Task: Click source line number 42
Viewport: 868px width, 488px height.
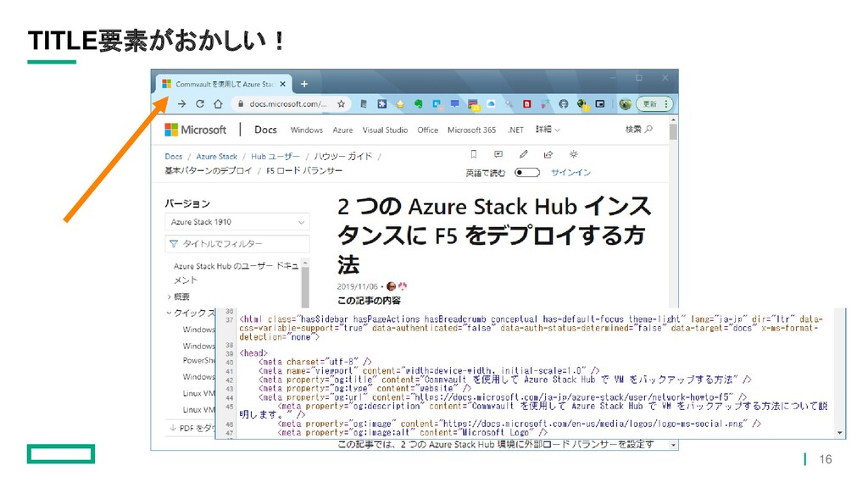Action: [x=229, y=380]
